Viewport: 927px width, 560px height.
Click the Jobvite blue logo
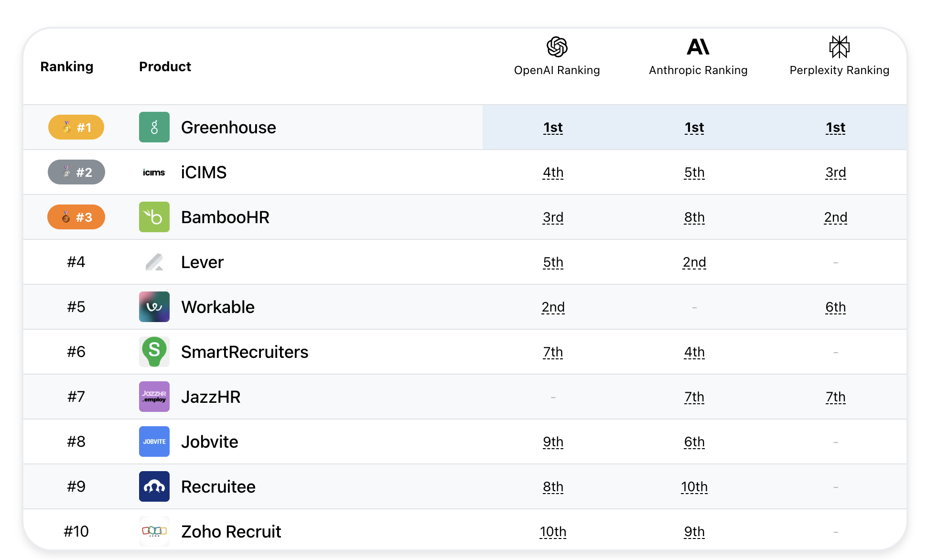[x=154, y=442]
